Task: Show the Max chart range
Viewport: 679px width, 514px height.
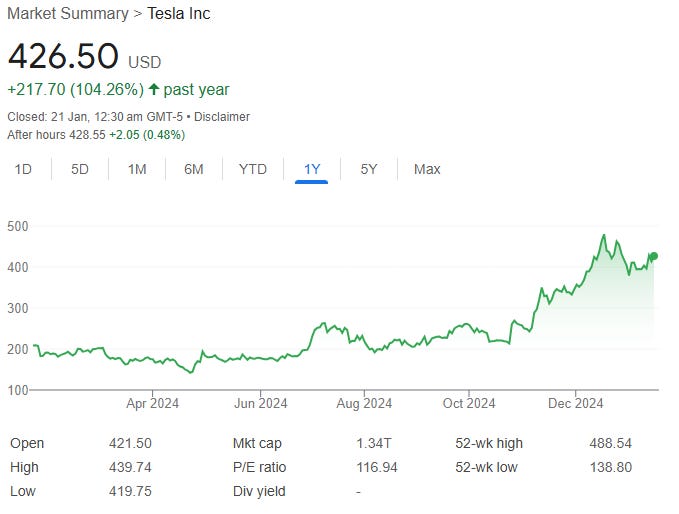Action: (x=427, y=169)
